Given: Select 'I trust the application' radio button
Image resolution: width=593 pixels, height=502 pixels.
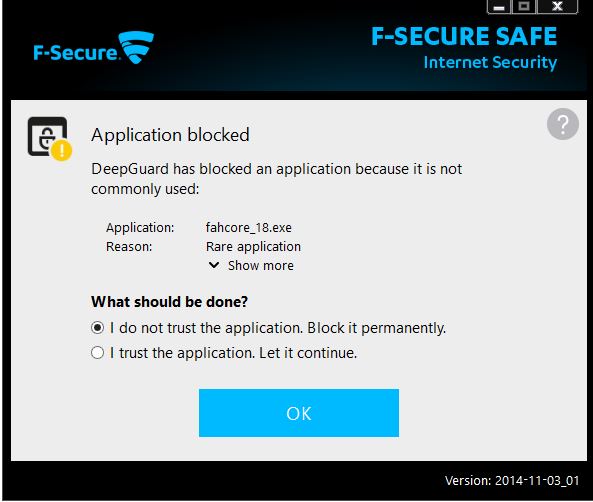Looking at the screenshot, I should (x=97, y=353).
